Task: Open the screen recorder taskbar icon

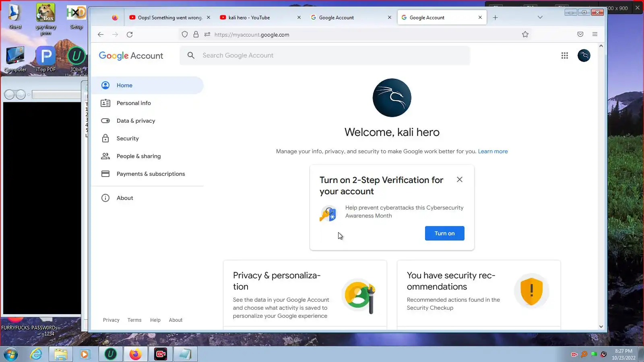Action: click(x=161, y=354)
